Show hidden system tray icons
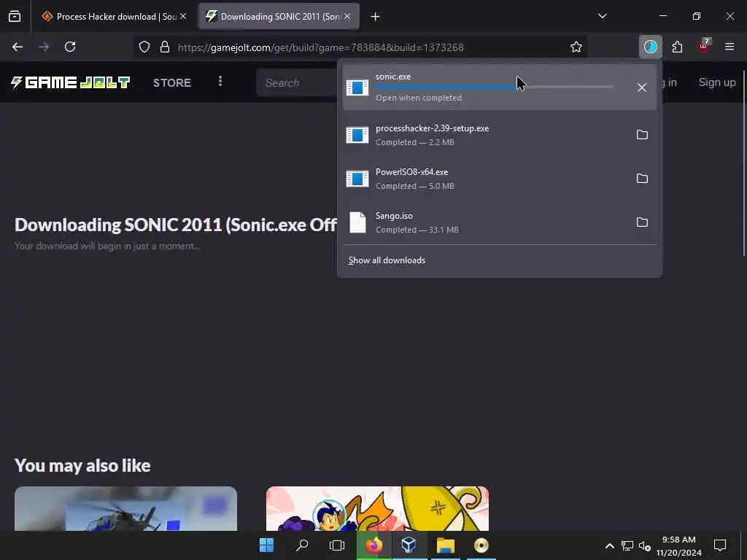Image resolution: width=747 pixels, height=560 pixels. pos(609,545)
